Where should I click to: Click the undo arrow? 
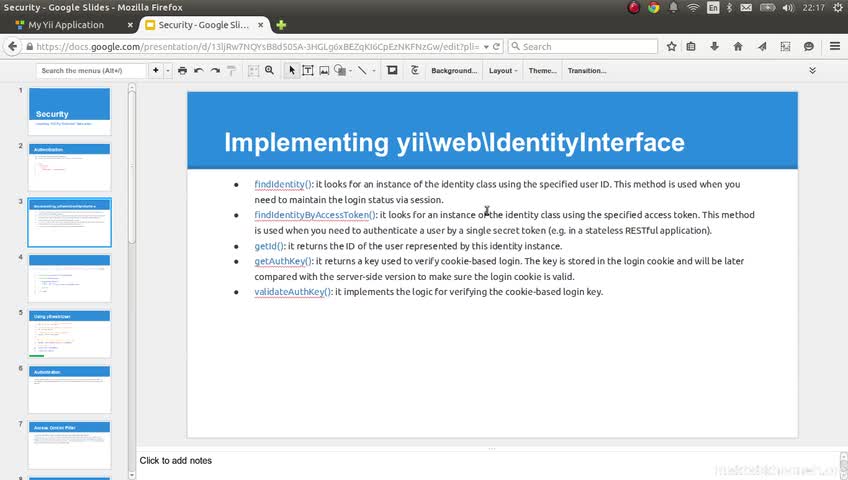pyautogui.click(x=198, y=70)
